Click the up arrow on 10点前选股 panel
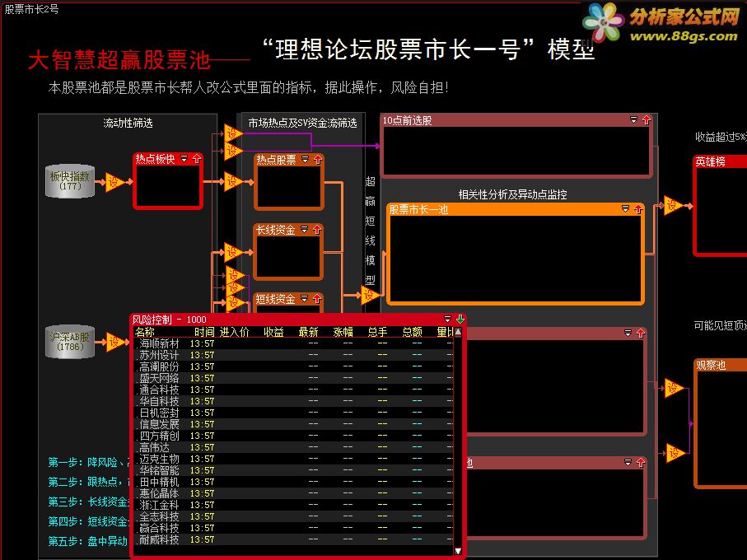747x560 pixels. click(x=646, y=120)
